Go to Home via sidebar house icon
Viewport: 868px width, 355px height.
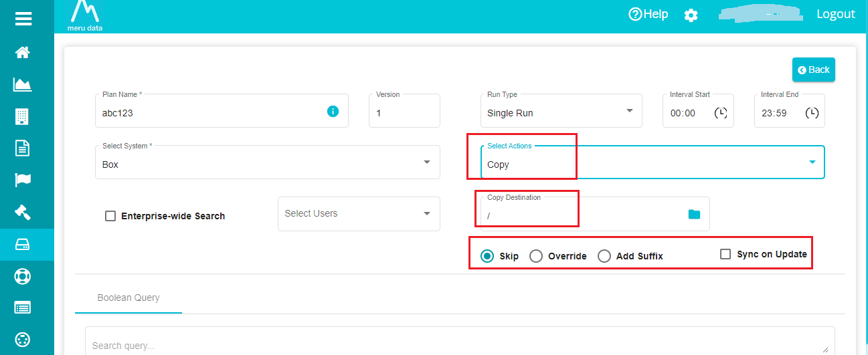point(23,52)
